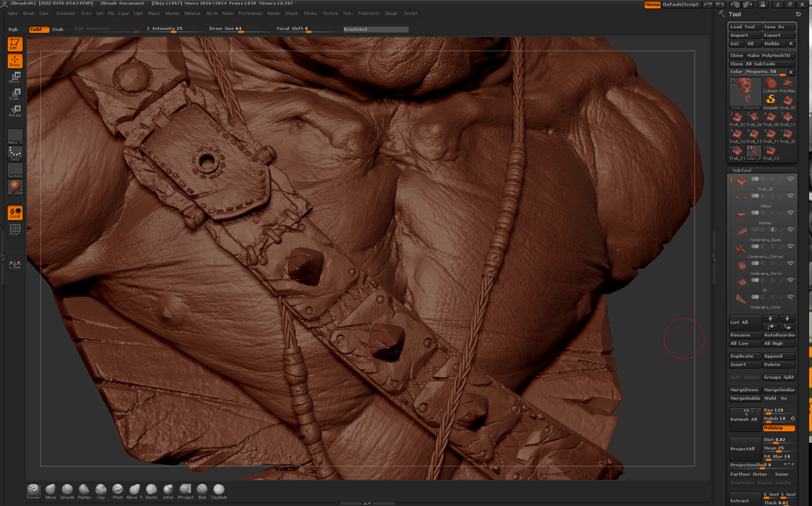Click the Groups Split button
This screenshot has width=812, height=506.
pos(778,377)
